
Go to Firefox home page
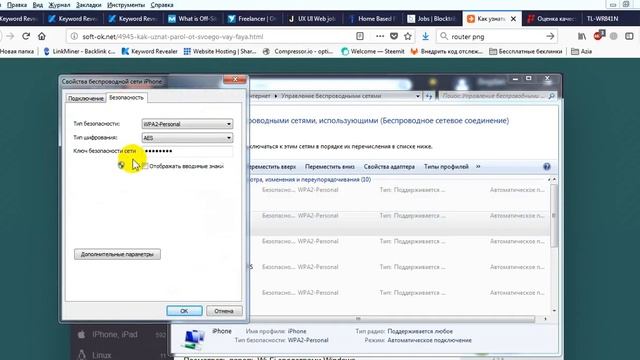(x=42, y=36)
